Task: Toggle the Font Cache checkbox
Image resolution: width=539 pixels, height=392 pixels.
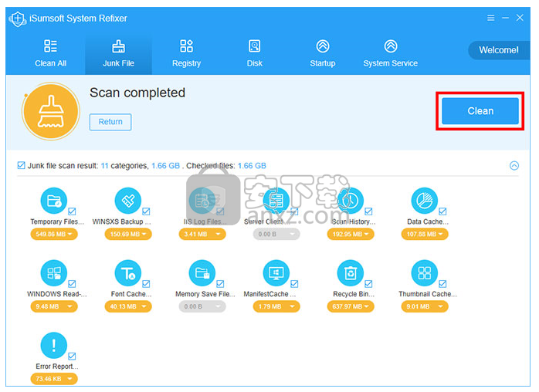Action: pos(146,284)
